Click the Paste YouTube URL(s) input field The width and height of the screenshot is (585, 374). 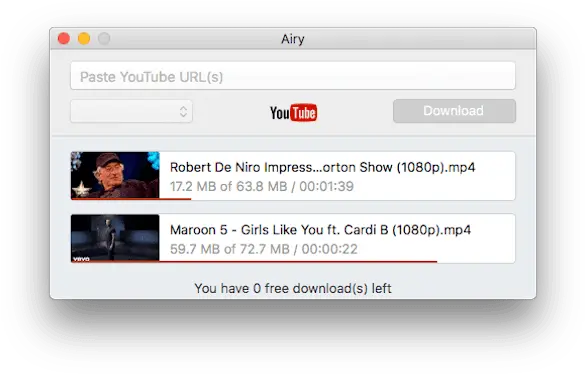tap(293, 76)
